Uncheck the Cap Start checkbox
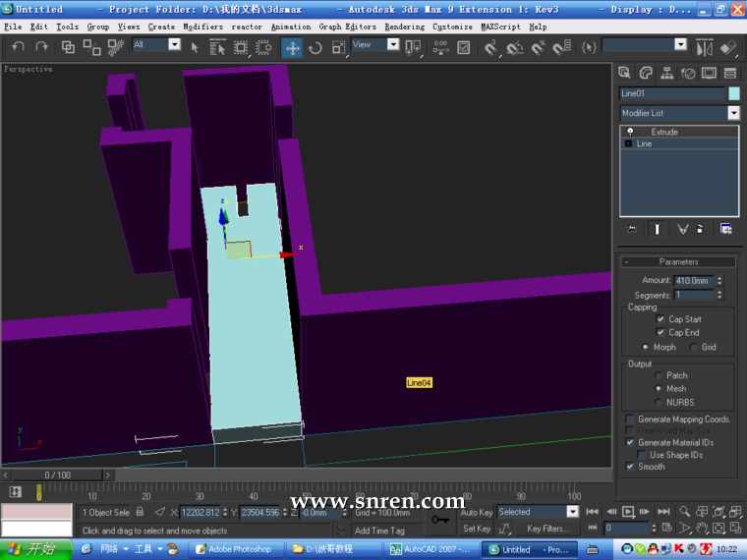Image resolution: width=747 pixels, height=560 pixels. [x=661, y=319]
